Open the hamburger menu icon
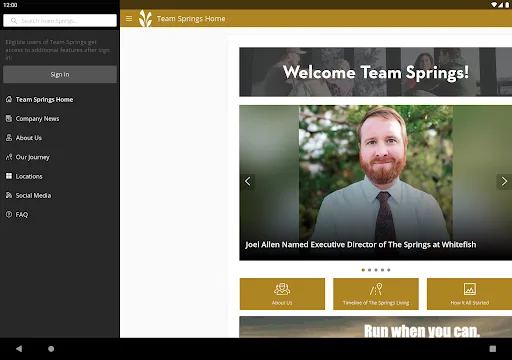This screenshot has height=360, width=512. tap(129, 19)
